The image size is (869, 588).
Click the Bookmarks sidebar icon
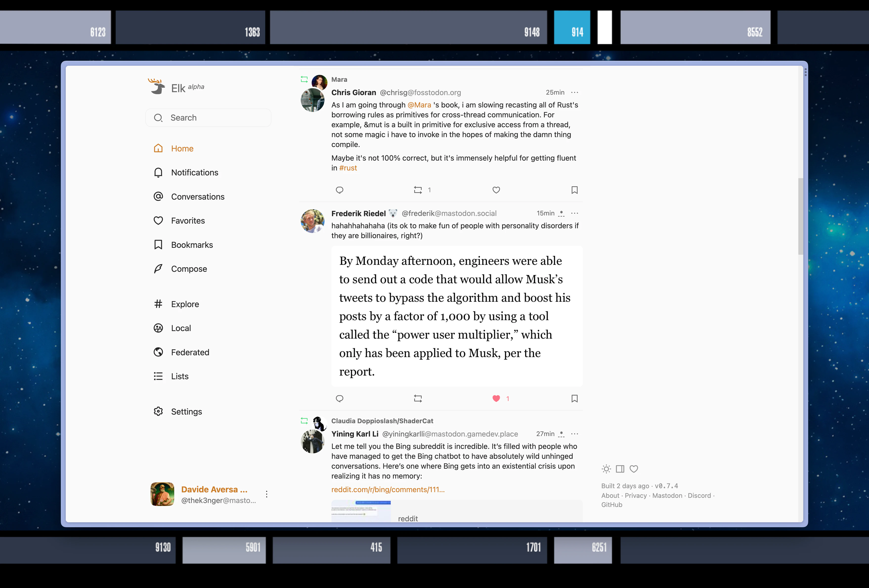point(158,245)
